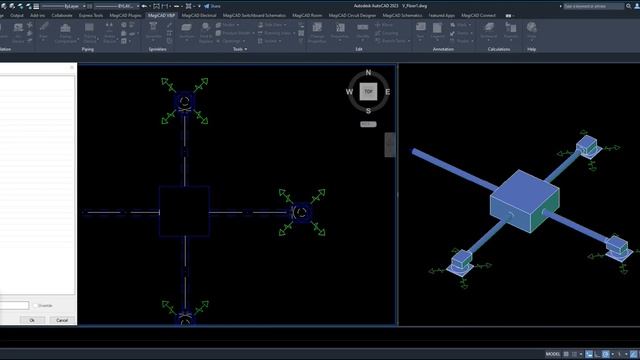Open the ByLayer linetype dropdown
Screen dimensions: 640x360
pos(63,6)
